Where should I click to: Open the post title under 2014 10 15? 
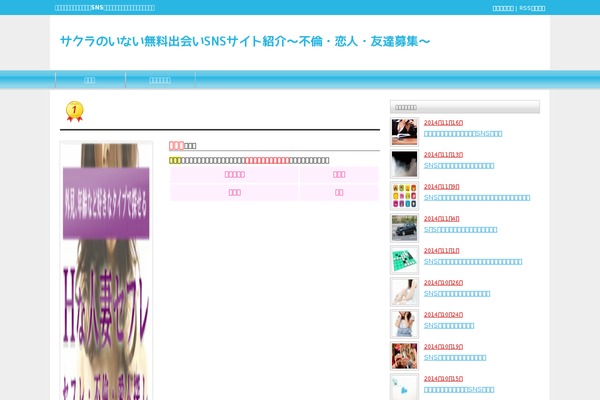coord(459,390)
